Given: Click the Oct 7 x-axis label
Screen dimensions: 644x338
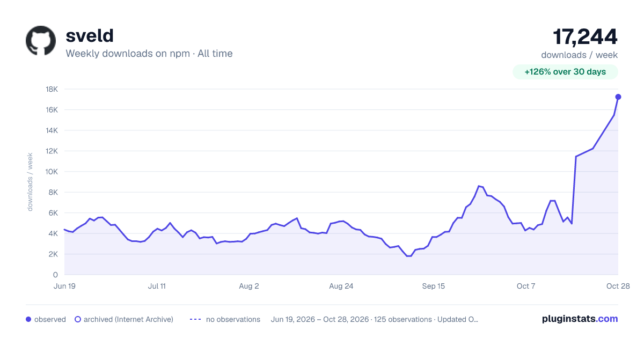Looking at the screenshot, I should click(526, 286).
